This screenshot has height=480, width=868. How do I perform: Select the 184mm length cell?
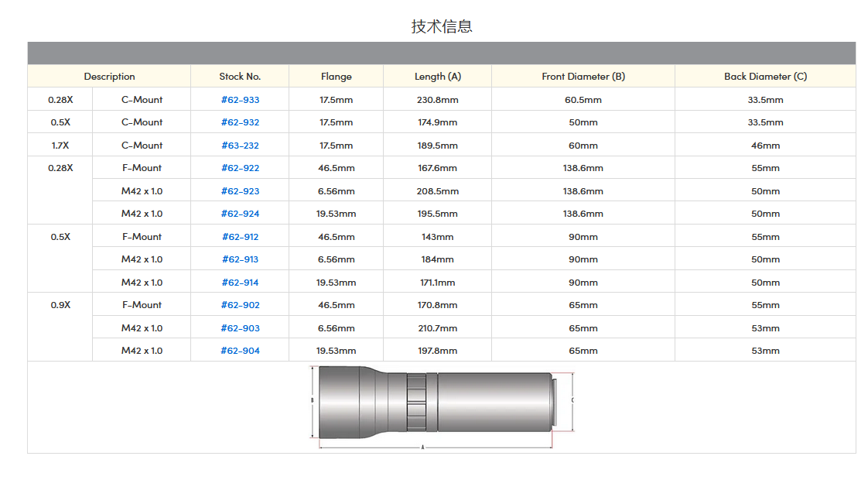[x=437, y=259]
